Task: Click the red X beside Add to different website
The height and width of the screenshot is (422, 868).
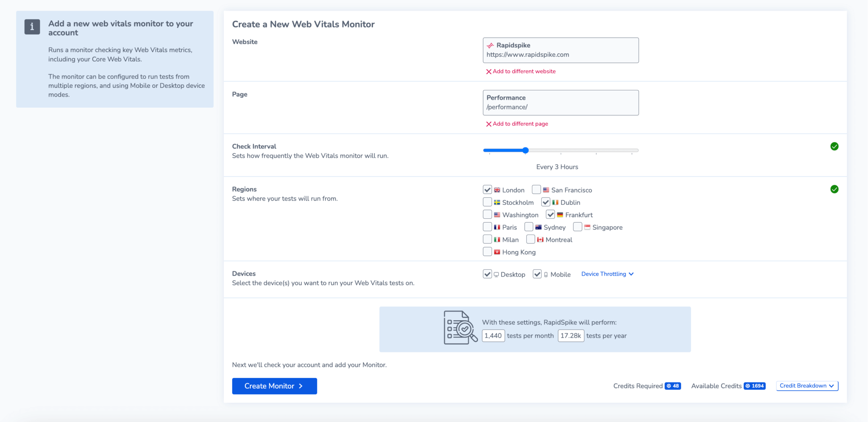Action: pyautogui.click(x=488, y=71)
